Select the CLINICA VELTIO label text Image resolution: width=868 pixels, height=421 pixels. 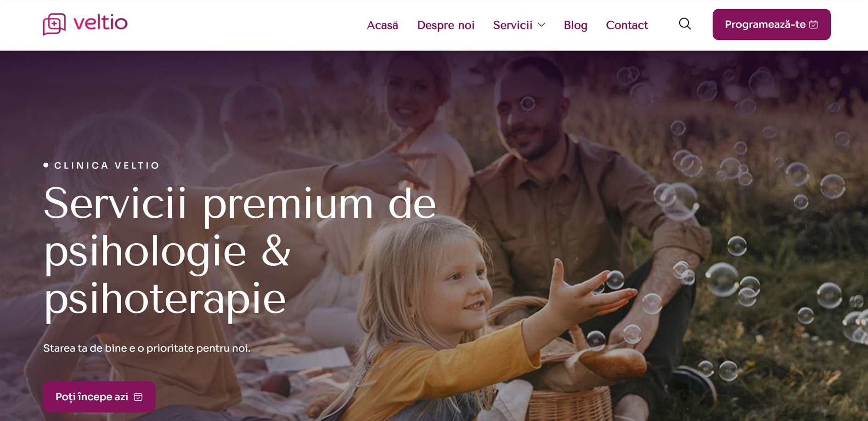point(107,165)
